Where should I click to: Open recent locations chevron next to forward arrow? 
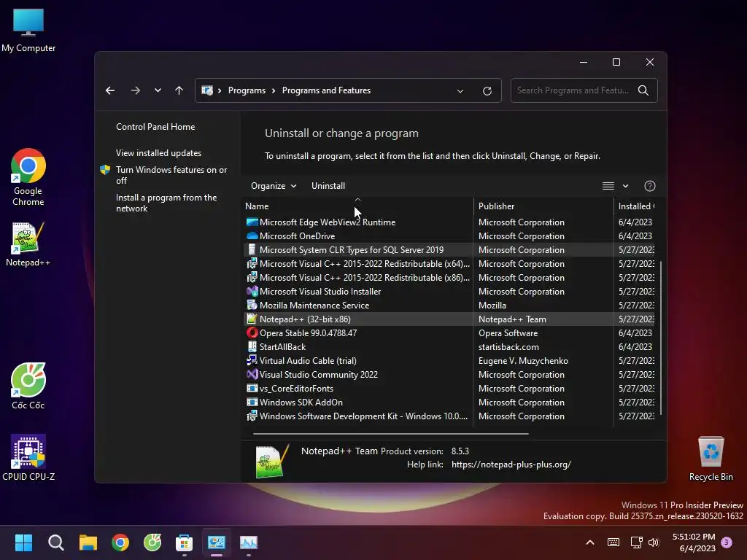click(x=158, y=90)
